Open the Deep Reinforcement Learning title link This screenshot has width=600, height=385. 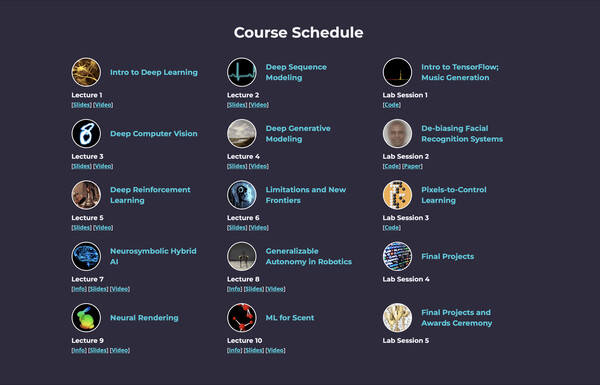pos(150,195)
